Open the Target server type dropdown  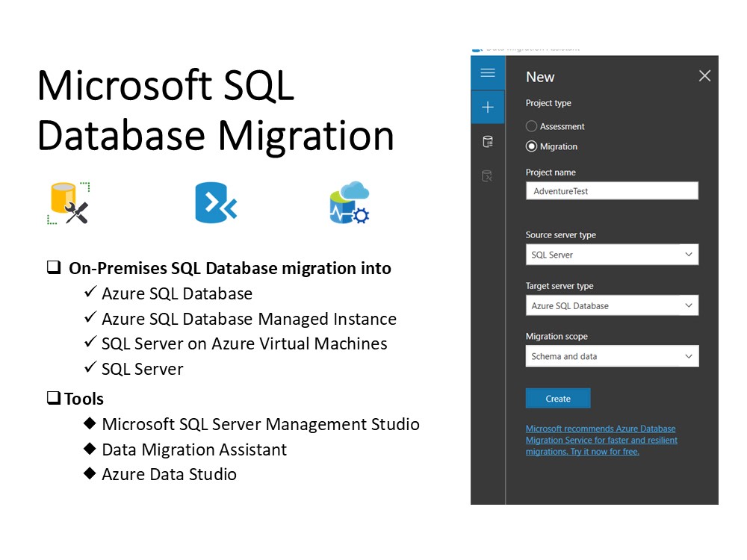(x=612, y=305)
